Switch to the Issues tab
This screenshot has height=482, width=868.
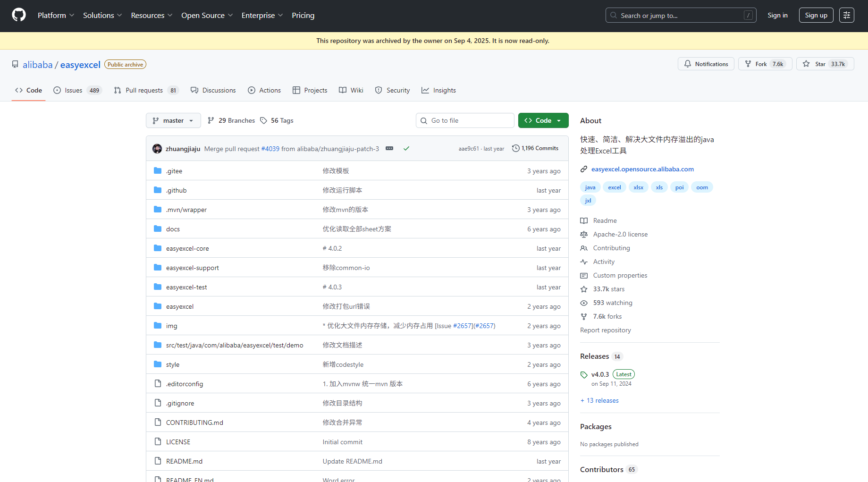[77, 90]
